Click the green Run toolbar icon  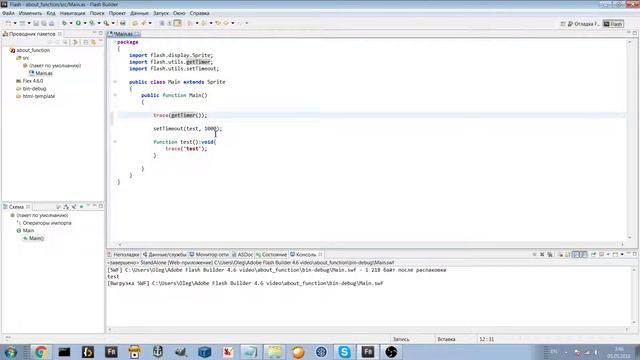(78, 23)
